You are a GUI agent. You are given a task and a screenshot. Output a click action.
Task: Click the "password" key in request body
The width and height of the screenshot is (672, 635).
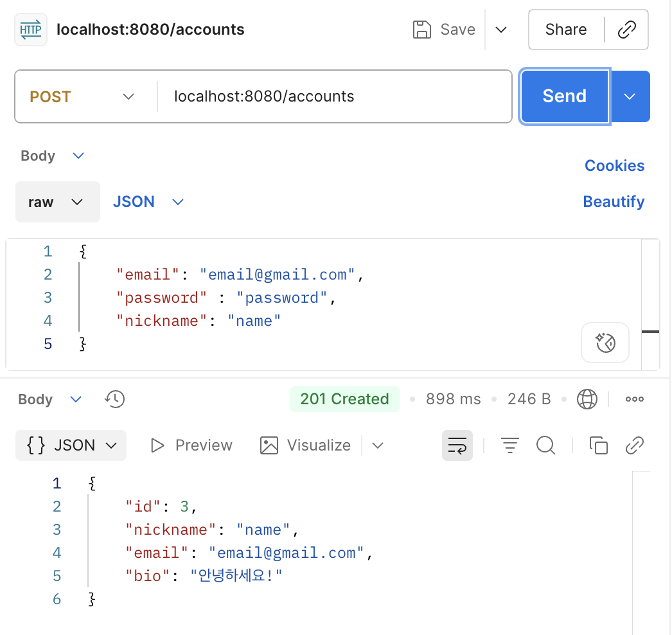(x=161, y=298)
